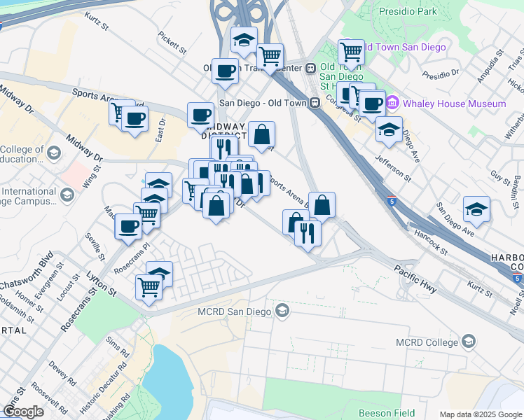Select the grocery cart marker near Lytton St
The width and height of the screenshot is (524, 420).
click(x=149, y=288)
